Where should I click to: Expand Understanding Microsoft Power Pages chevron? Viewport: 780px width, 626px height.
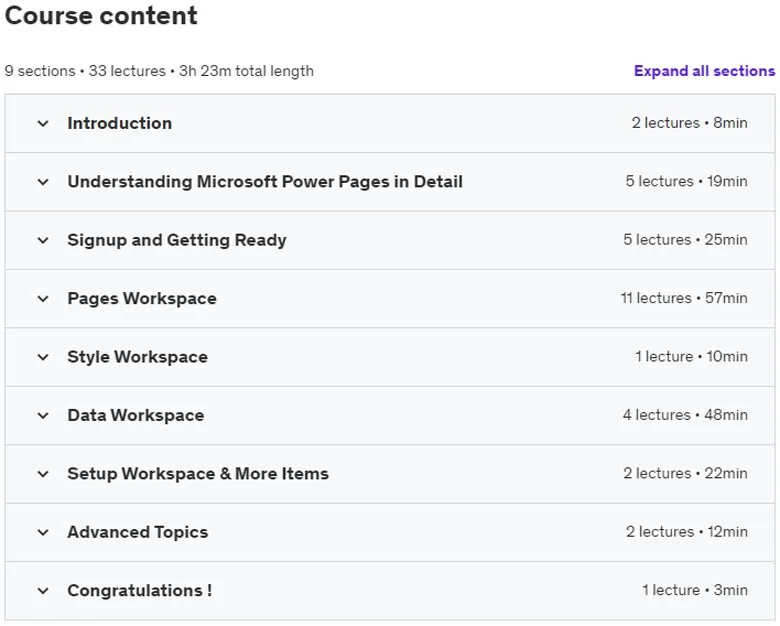(43, 182)
